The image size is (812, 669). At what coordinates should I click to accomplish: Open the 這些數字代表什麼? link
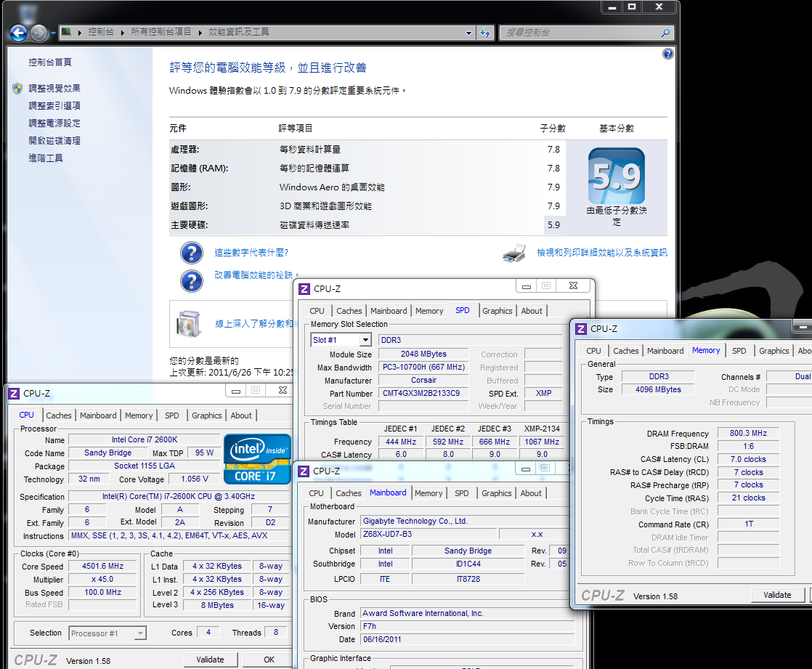tap(252, 253)
